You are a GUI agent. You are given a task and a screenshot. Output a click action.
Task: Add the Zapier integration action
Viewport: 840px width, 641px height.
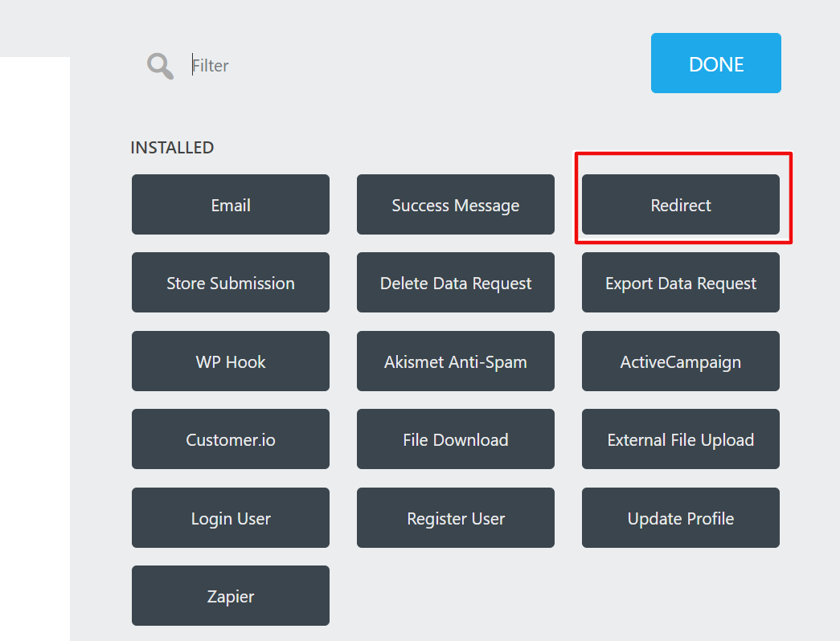coord(231,596)
